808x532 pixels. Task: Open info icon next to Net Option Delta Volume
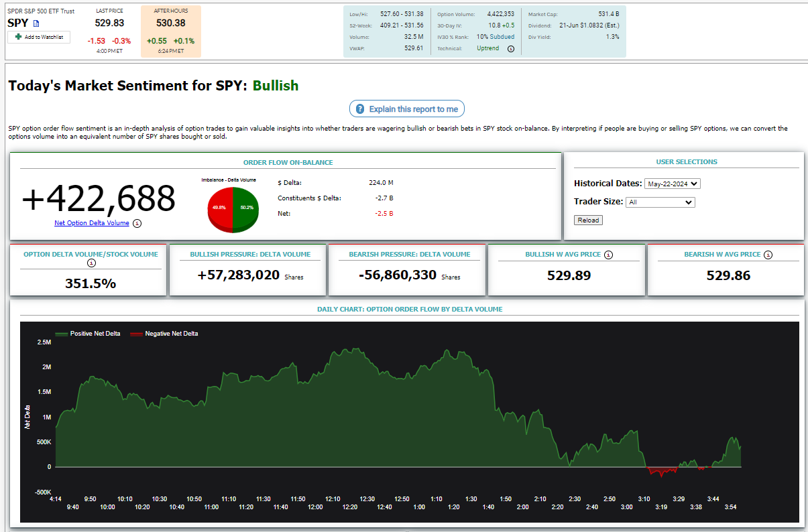pyautogui.click(x=137, y=223)
